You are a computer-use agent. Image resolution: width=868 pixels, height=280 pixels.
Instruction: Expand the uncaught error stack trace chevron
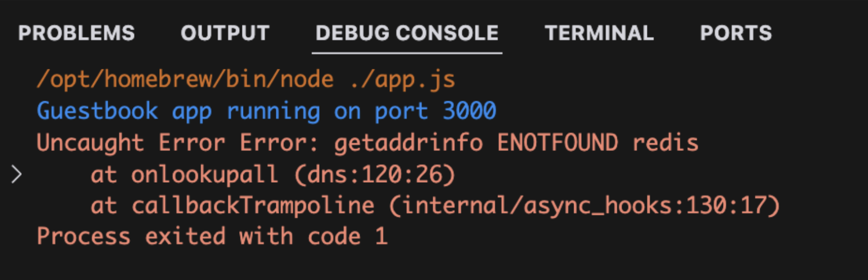tap(17, 174)
